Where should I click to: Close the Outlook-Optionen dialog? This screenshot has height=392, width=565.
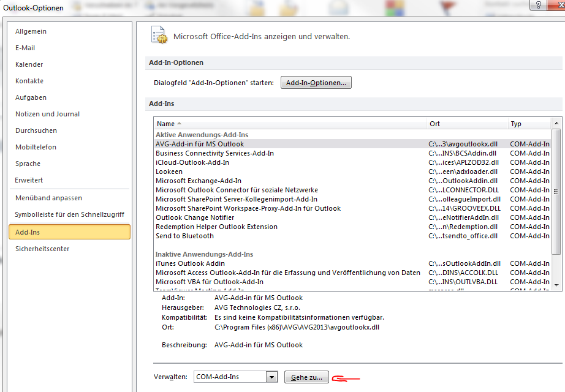557,5
